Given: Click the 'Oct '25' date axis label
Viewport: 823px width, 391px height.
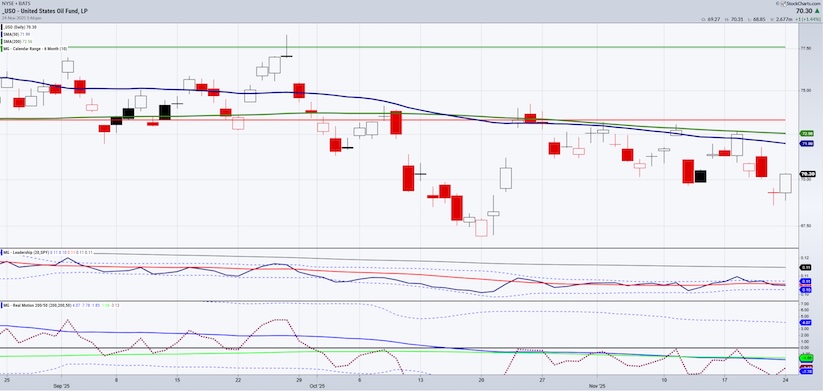Looking at the screenshot, I should click(317, 385).
